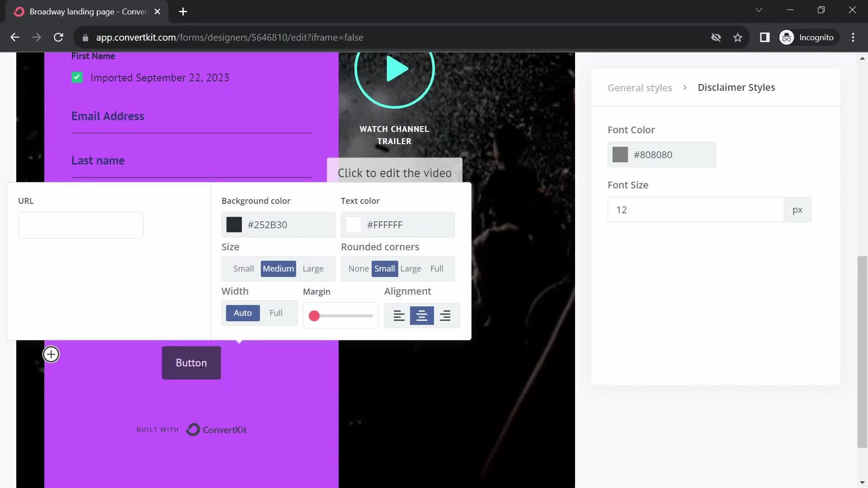The height and width of the screenshot is (488, 868).
Task: Open the Incognito profile indicator
Action: point(808,38)
